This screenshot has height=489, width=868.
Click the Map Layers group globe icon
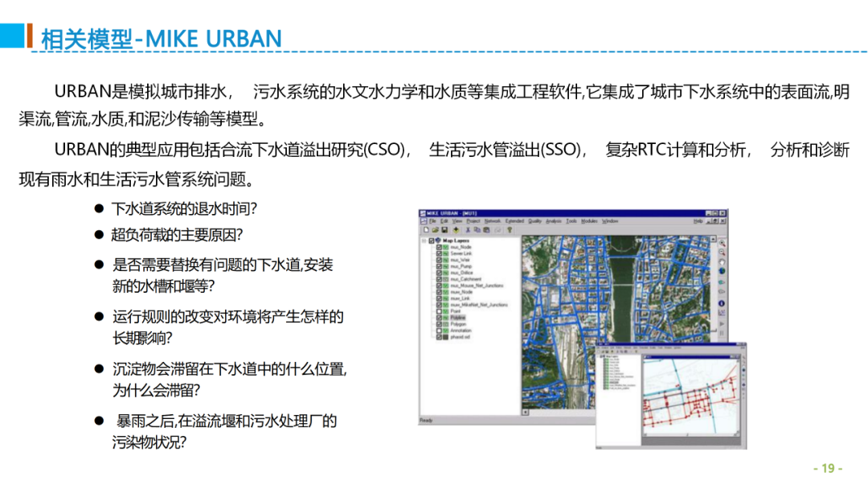pos(439,240)
